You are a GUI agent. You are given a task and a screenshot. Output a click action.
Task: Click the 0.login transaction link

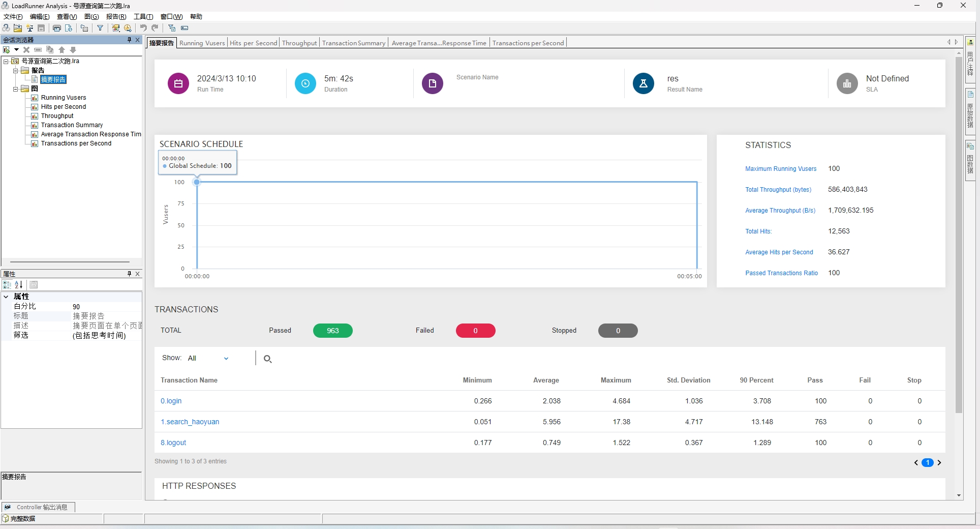click(x=171, y=401)
